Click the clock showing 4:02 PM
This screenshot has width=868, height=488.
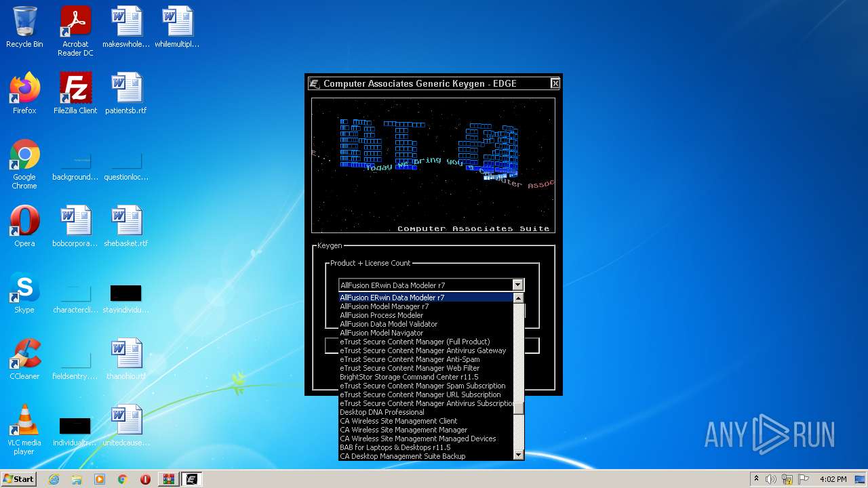(833, 479)
